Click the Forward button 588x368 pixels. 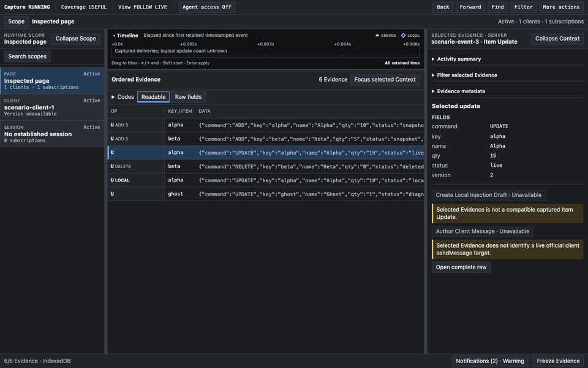pyautogui.click(x=470, y=7)
